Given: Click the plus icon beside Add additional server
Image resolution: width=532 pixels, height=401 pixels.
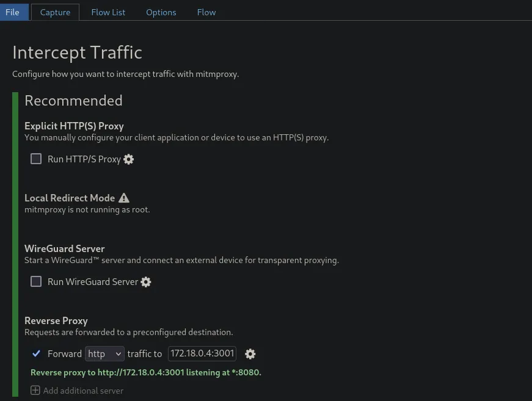Looking at the screenshot, I should 35,390.
